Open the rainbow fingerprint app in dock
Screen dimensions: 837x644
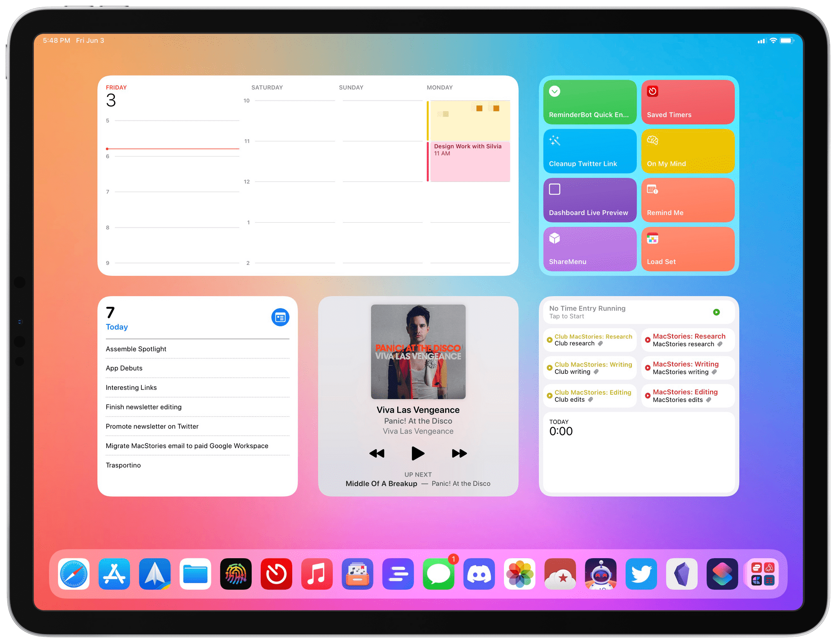(236, 574)
